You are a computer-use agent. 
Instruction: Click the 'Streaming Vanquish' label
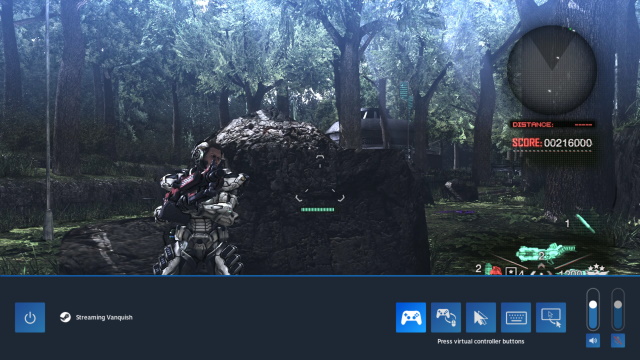(104, 317)
